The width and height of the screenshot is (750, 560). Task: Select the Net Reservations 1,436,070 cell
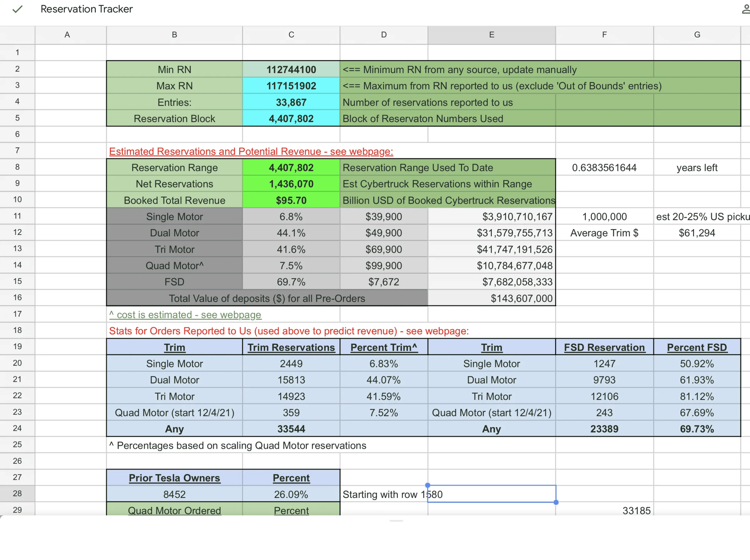pos(291,184)
